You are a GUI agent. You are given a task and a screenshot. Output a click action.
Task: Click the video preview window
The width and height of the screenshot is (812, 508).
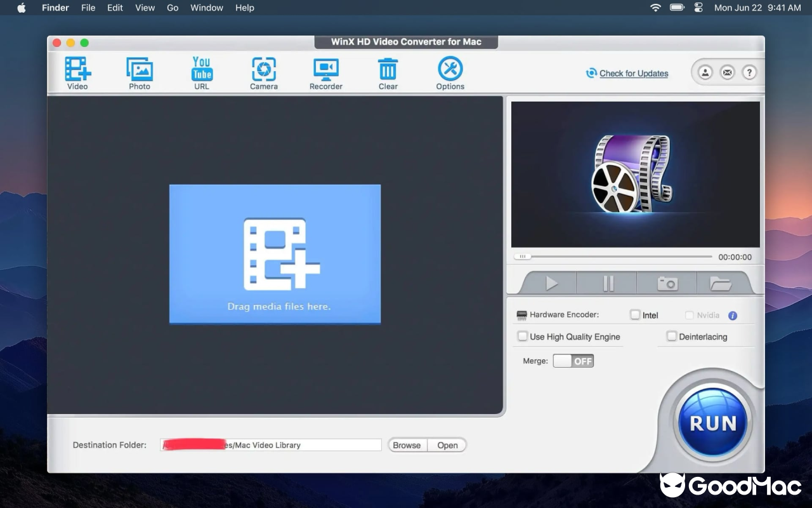pos(636,175)
